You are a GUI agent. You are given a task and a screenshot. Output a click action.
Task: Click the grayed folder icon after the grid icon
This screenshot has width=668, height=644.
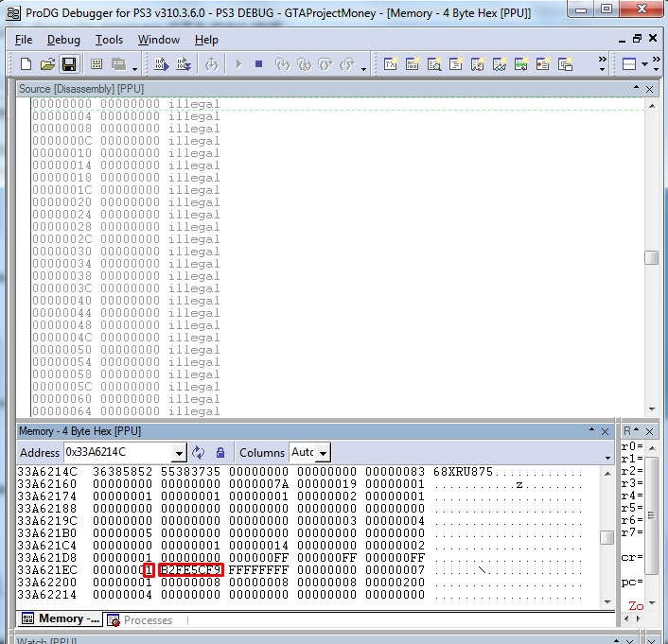click(x=118, y=64)
